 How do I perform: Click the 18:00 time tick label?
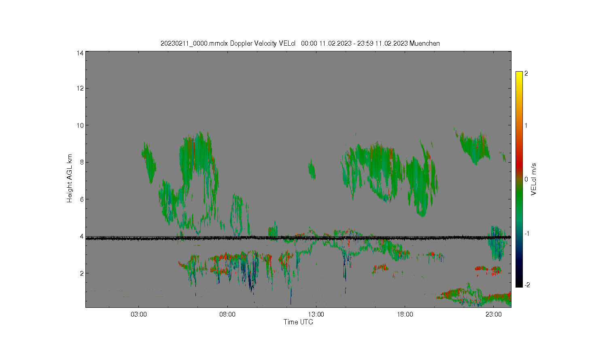405,314
